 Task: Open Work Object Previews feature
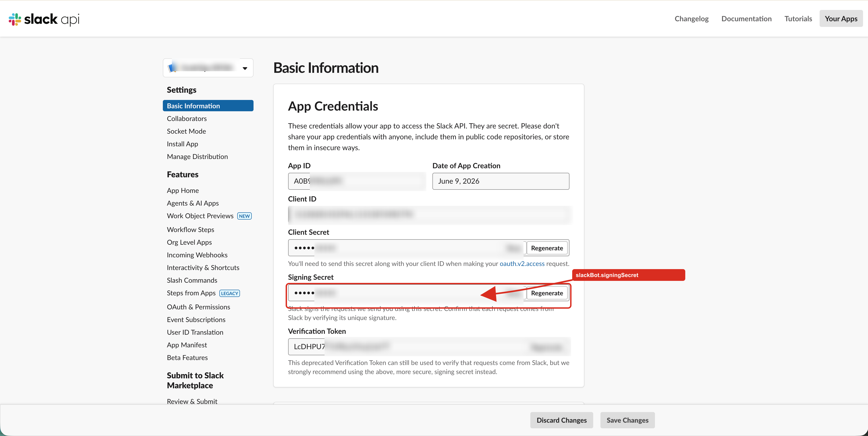(200, 216)
